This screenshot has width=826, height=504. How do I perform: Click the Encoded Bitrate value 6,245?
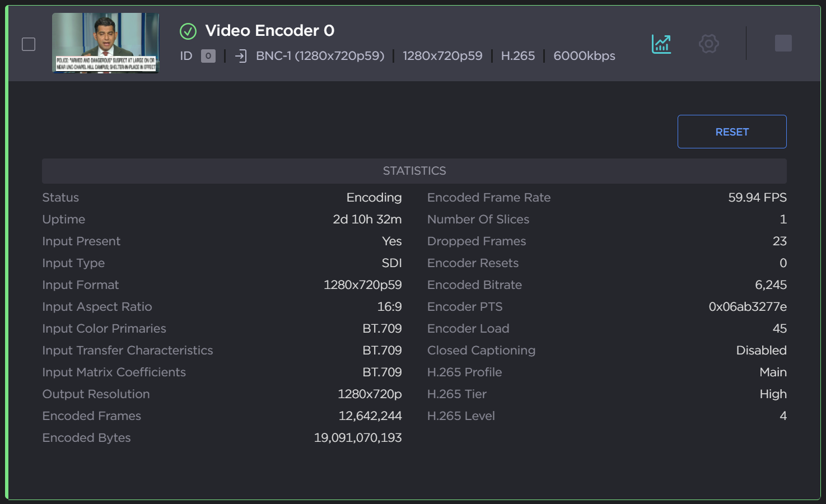coord(771,285)
